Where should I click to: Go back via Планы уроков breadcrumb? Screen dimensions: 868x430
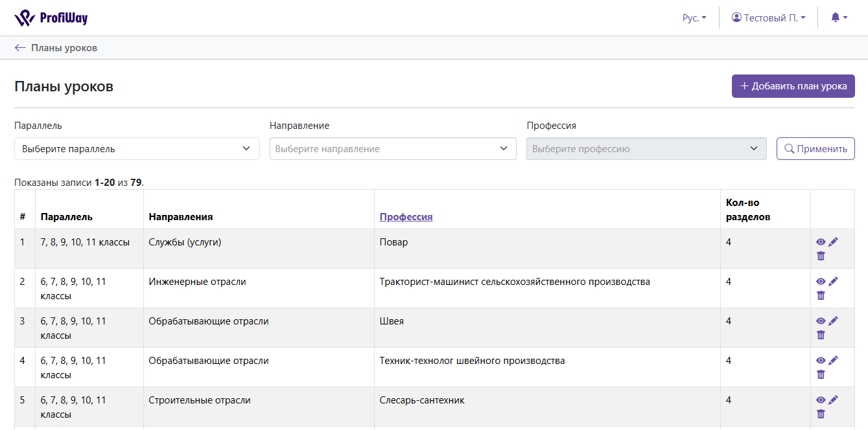pyautogui.click(x=56, y=48)
